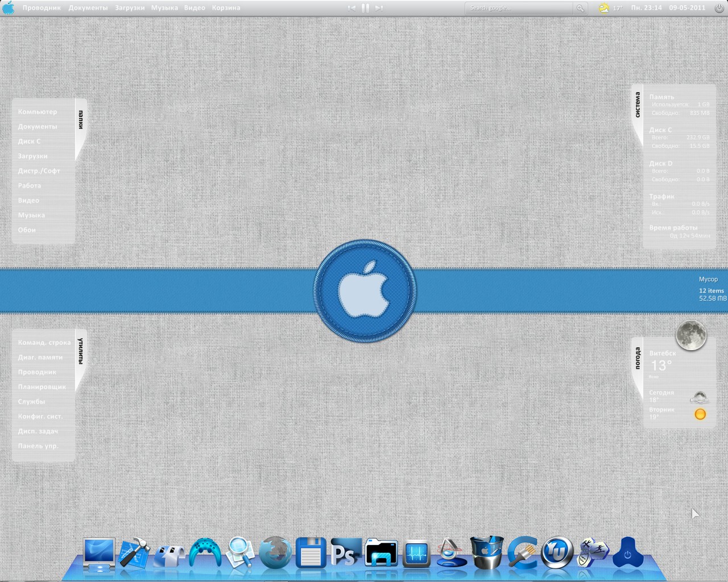Click the Время работы uptime entry
The height and width of the screenshot is (582, 728).
click(679, 231)
